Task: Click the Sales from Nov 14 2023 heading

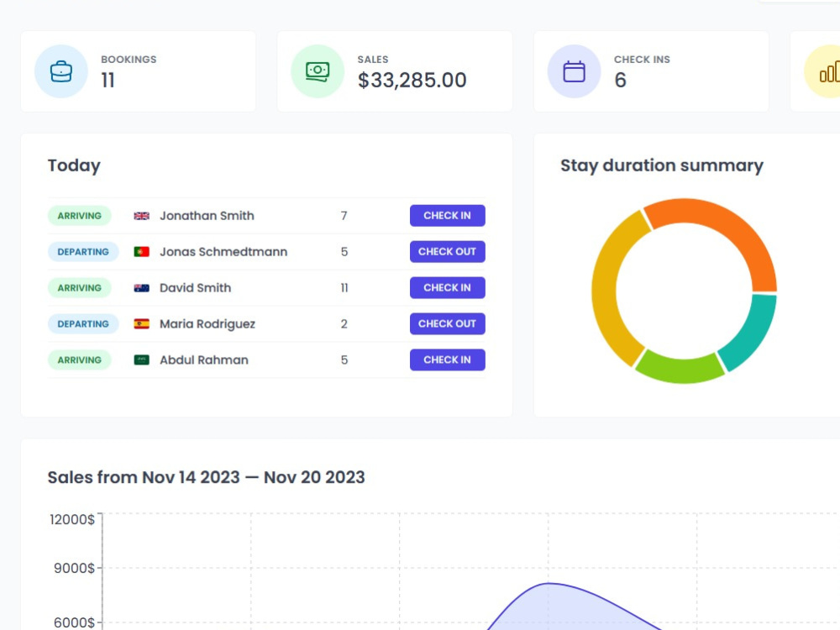Action: [207, 477]
